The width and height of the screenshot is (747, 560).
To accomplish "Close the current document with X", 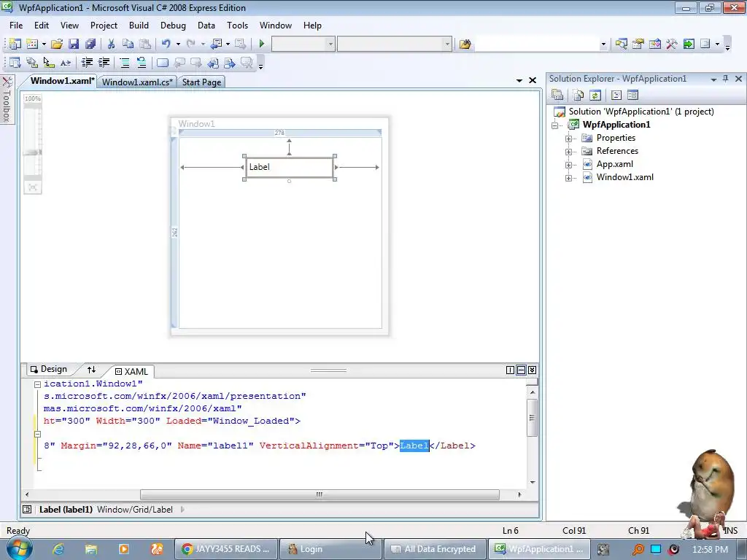I will coord(533,80).
